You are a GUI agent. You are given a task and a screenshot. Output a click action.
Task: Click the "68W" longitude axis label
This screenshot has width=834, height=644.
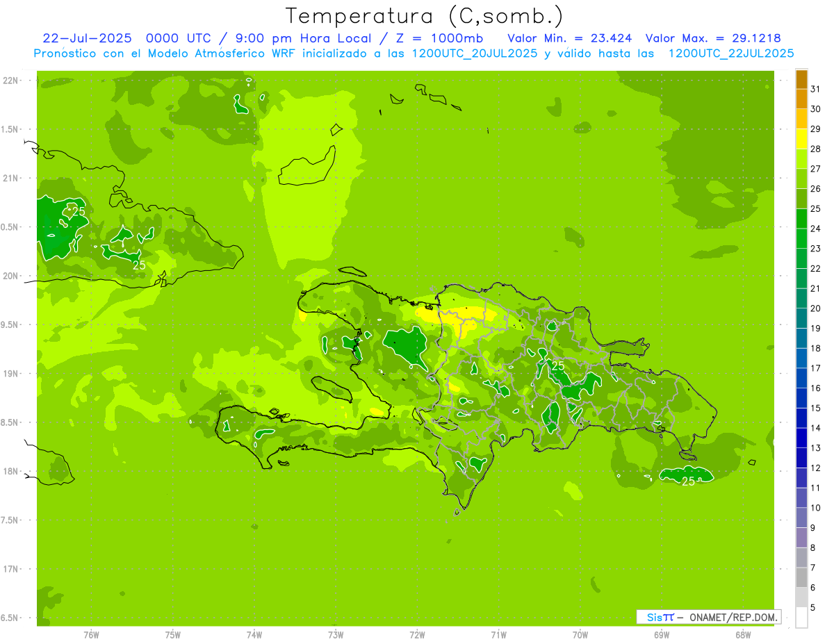pos(743,635)
